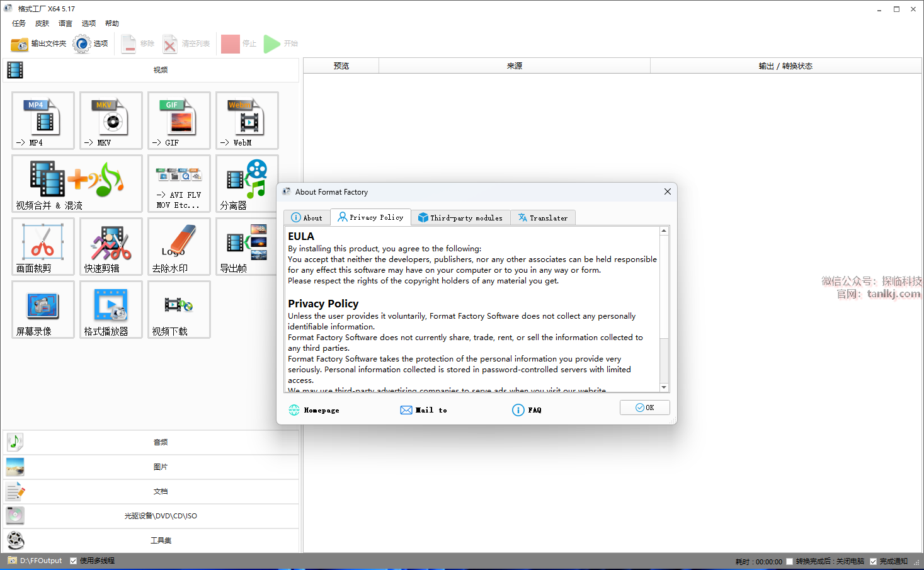The image size is (924, 570).
Task: Launch the 画面裁剪 crop tool
Action: pyautogui.click(x=43, y=246)
